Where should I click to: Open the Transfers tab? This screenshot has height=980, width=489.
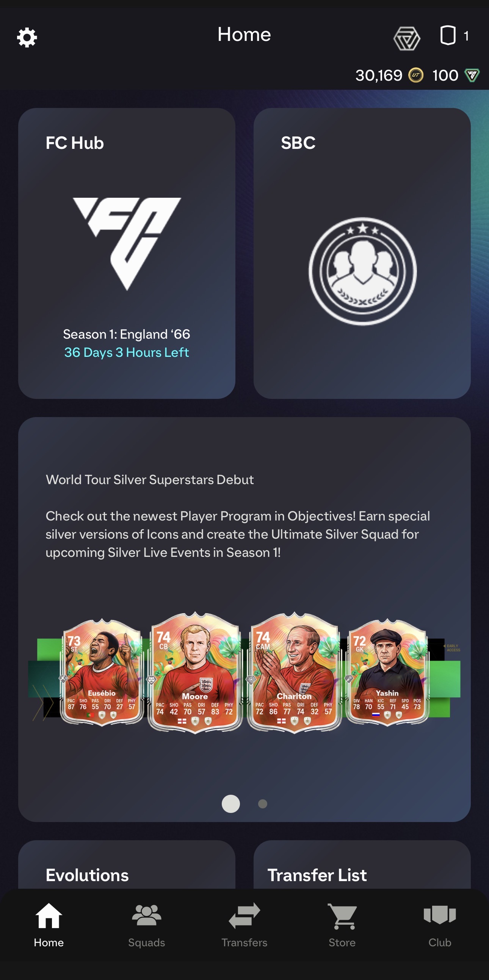tap(244, 925)
